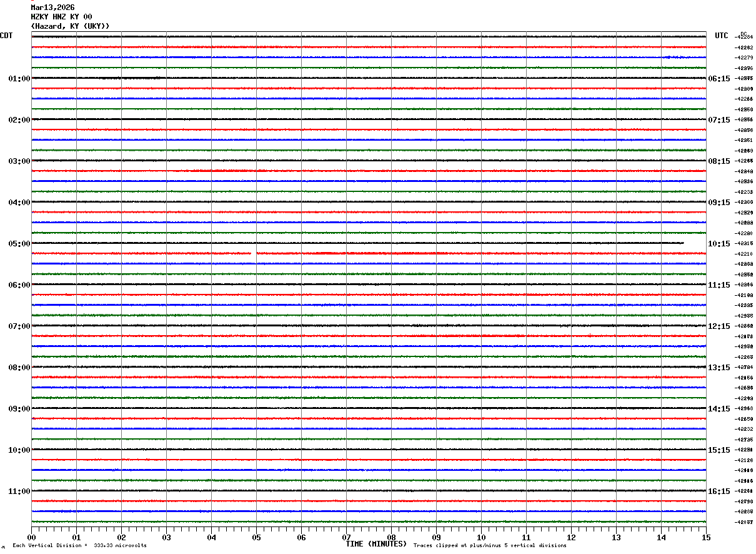Viewport: 756px width, 554px height.
Task: Select the 11:00 CDT time label
Action: (19, 491)
